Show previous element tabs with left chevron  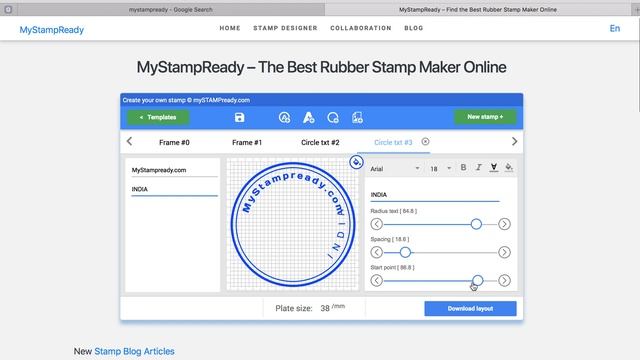pos(129,142)
